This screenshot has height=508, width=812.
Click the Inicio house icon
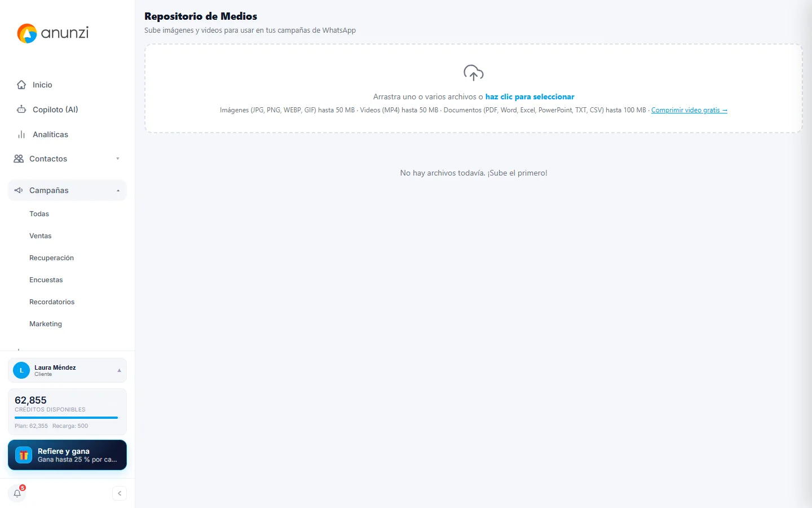tap(21, 85)
